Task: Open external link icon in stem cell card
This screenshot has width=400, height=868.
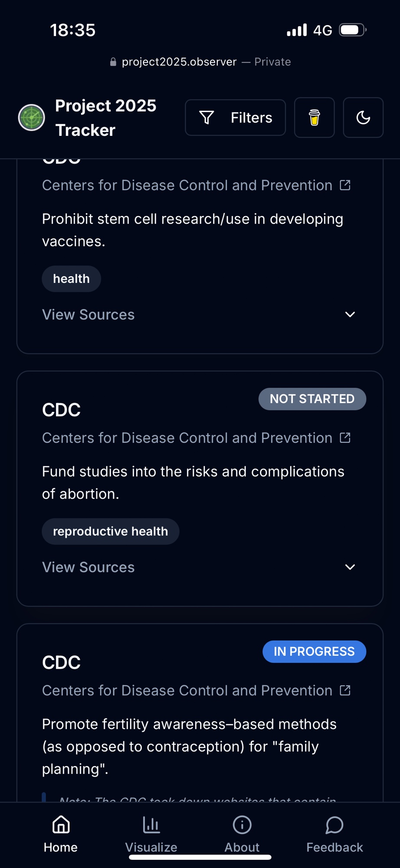Action: (345, 185)
